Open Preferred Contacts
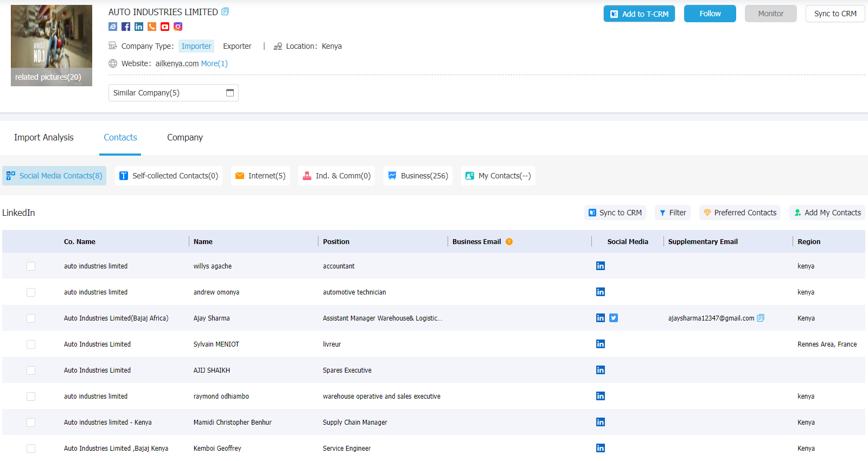This screenshot has height=461, width=868. click(740, 213)
